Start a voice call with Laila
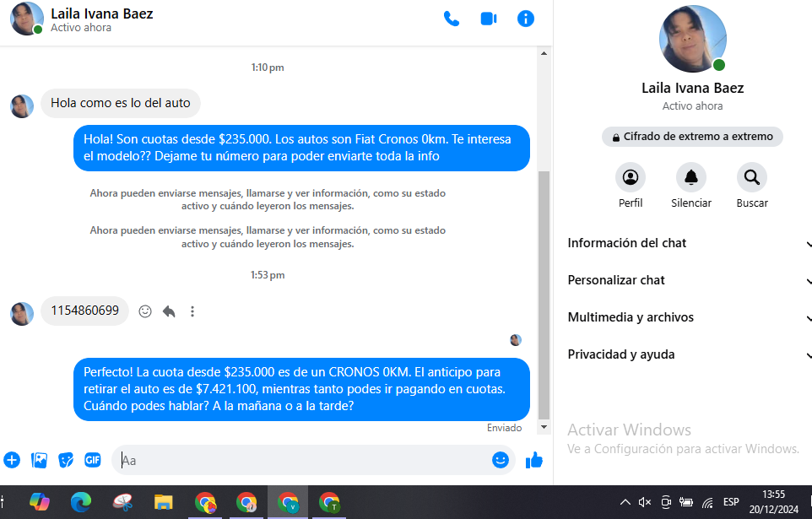The width and height of the screenshot is (812, 519). click(452, 19)
